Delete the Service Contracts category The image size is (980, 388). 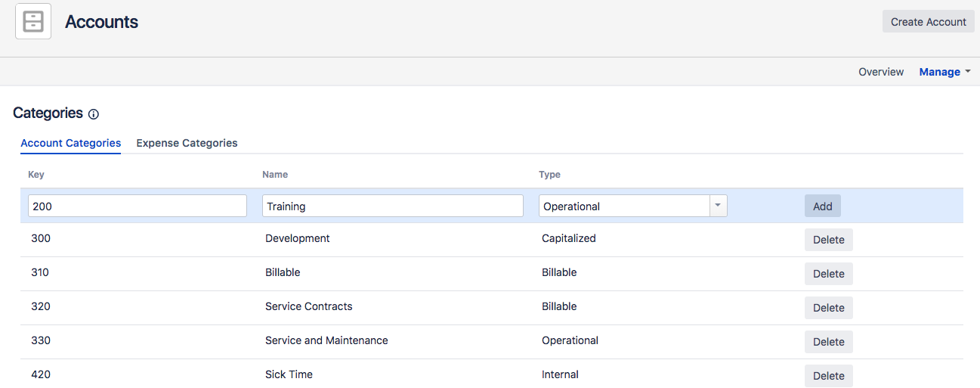point(828,308)
